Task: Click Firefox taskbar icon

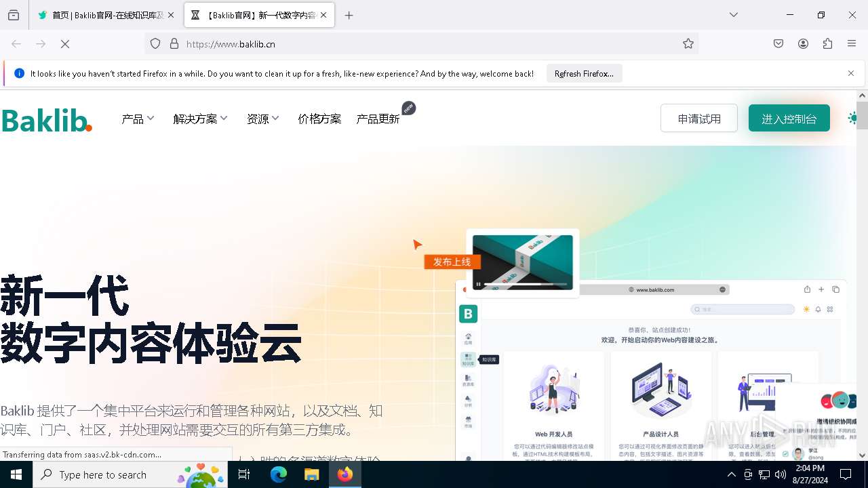Action: 345,474
